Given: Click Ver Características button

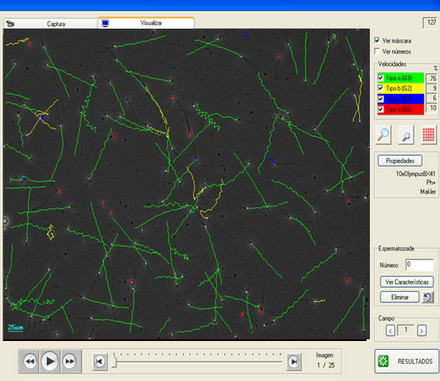Looking at the screenshot, I should pyautogui.click(x=407, y=282).
